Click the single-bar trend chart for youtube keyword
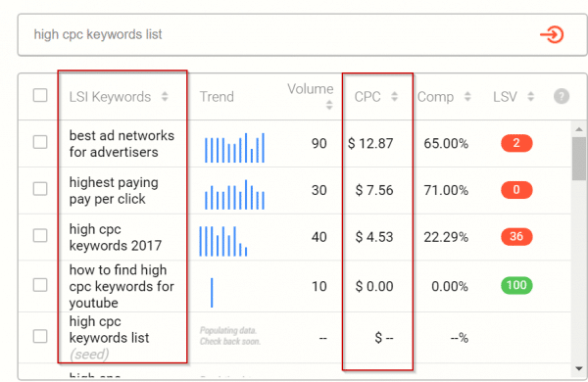The height and width of the screenshot is (382, 588). pos(212,293)
